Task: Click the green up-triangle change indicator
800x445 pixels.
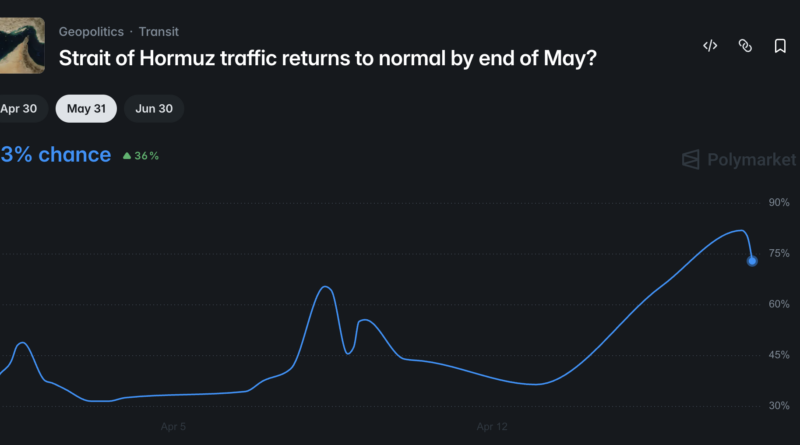Action: click(x=126, y=156)
